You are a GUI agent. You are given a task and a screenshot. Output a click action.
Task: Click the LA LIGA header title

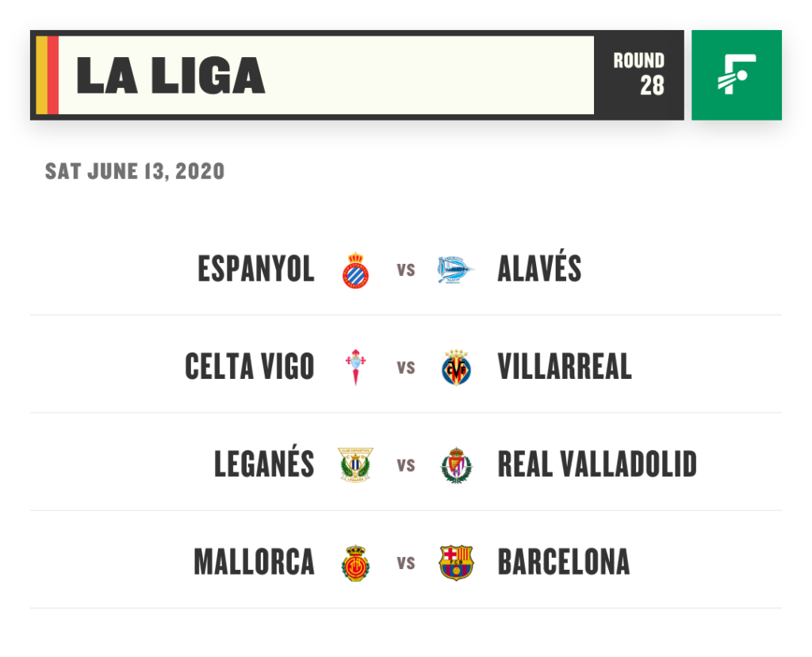[x=170, y=75]
